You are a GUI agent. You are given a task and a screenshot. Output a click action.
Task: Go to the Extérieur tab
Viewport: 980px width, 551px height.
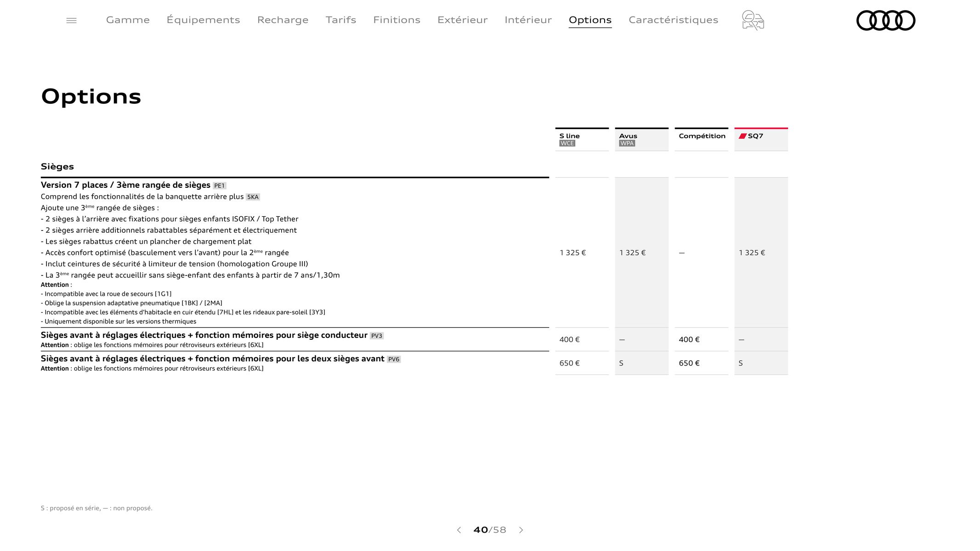(462, 20)
